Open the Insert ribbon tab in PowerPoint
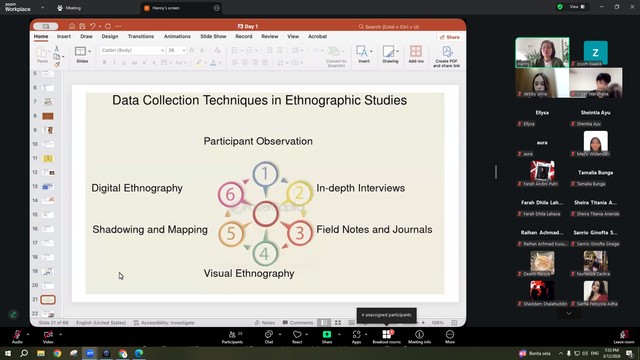 (x=64, y=37)
